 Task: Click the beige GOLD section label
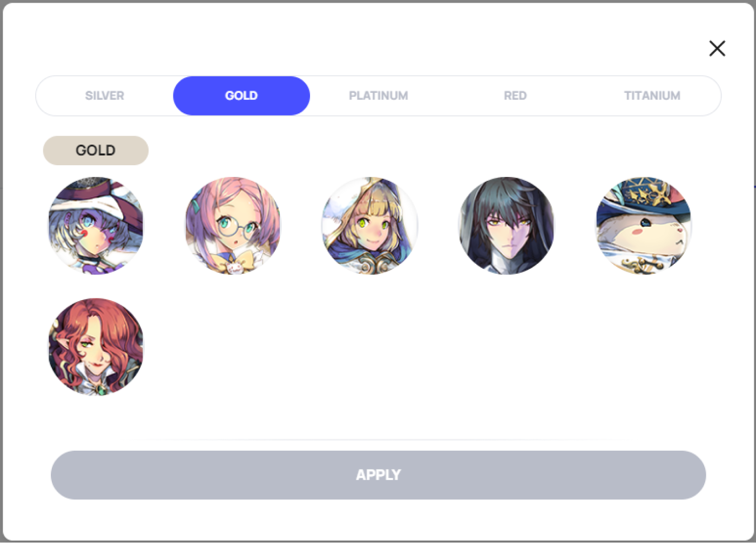[x=96, y=150]
